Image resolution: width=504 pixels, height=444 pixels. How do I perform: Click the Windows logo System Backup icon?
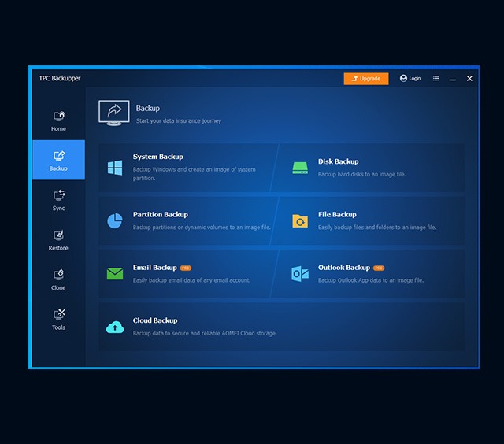(115, 168)
